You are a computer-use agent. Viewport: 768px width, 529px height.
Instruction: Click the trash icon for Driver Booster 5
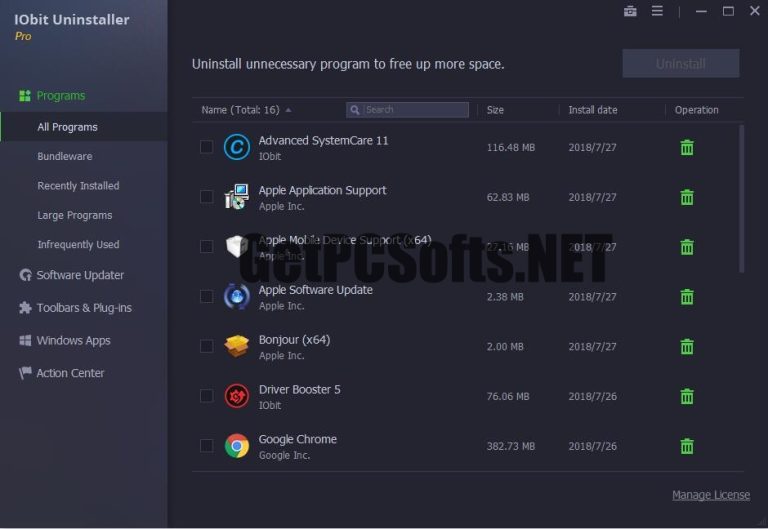pyautogui.click(x=687, y=396)
